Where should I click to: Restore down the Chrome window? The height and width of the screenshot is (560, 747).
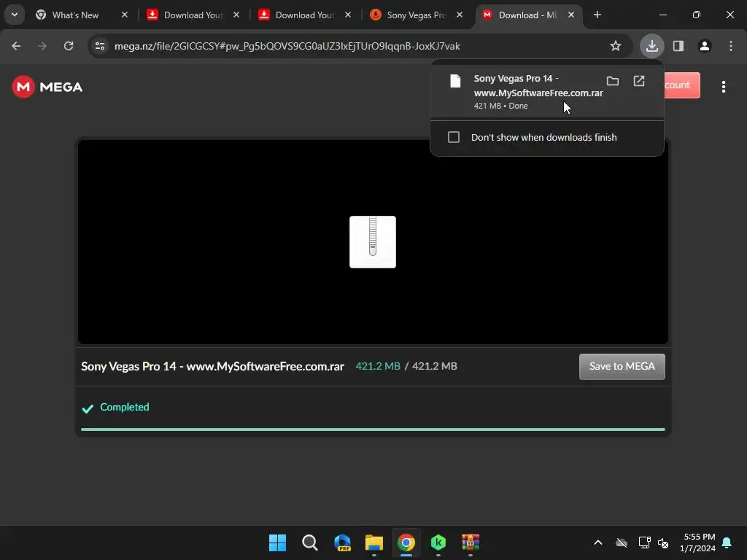pyautogui.click(x=697, y=15)
